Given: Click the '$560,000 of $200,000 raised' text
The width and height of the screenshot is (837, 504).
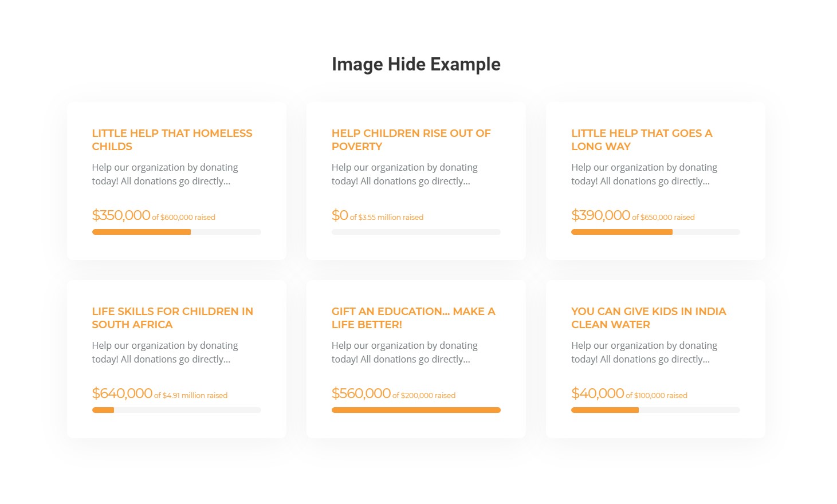Looking at the screenshot, I should click(394, 394).
